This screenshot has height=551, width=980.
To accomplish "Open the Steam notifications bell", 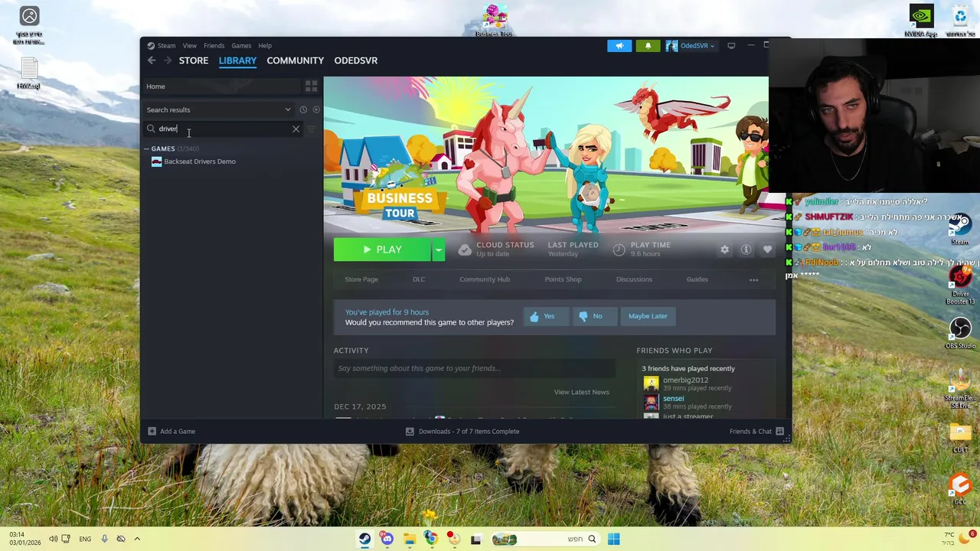I will (648, 46).
